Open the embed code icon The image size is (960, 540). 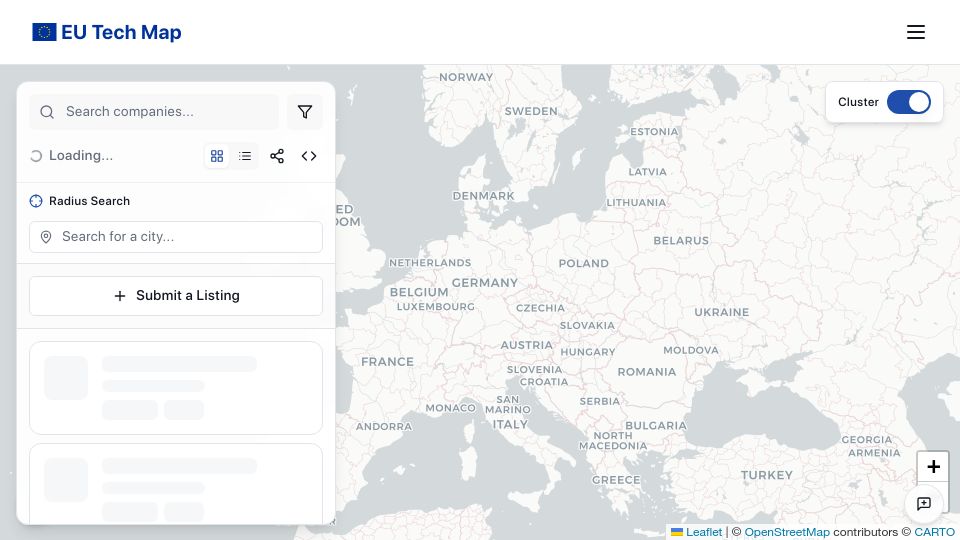click(309, 156)
